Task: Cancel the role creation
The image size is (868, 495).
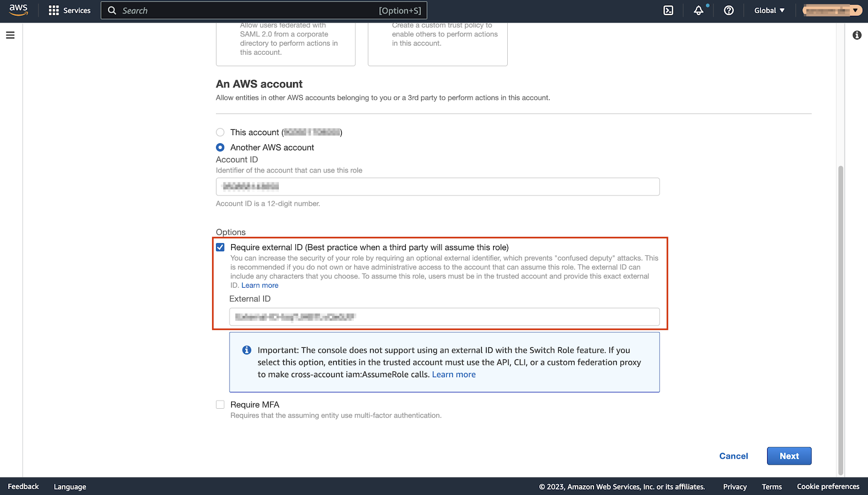Action: pyautogui.click(x=733, y=456)
